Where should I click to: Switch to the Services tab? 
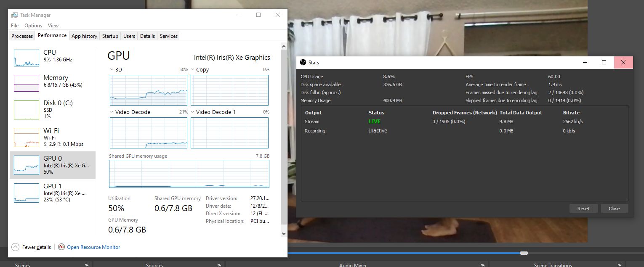[169, 36]
